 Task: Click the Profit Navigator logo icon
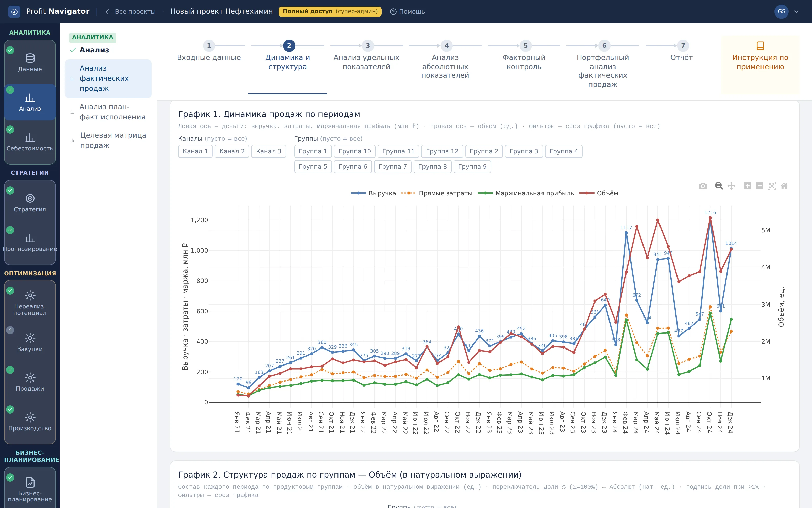pyautogui.click(x=14, y=12)
